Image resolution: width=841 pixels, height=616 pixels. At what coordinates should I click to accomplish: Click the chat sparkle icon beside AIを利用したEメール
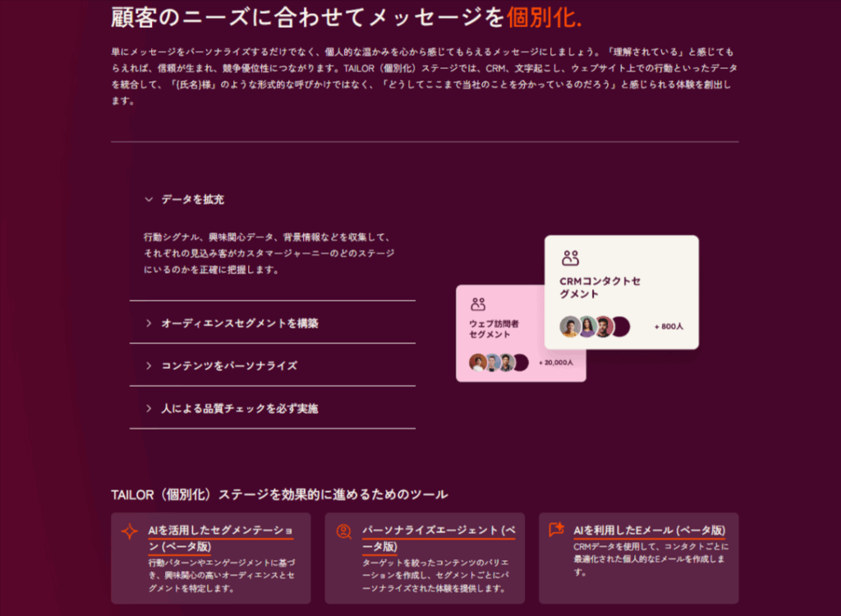pyautogui.click(x=557, y=531)
